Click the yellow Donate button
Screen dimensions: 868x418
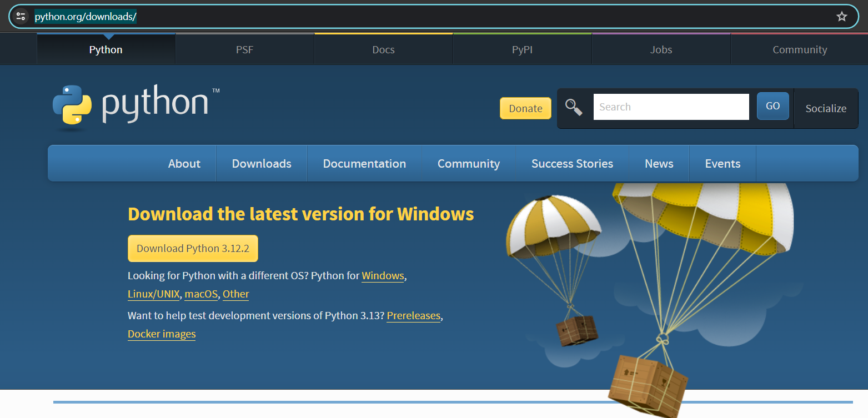tap(525, 108)
